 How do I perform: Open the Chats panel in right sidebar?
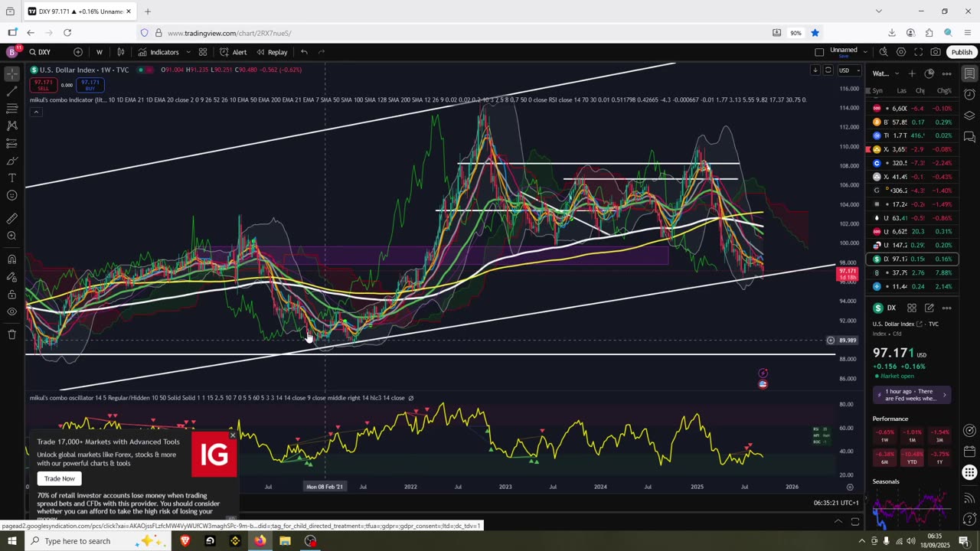point(969,137)
